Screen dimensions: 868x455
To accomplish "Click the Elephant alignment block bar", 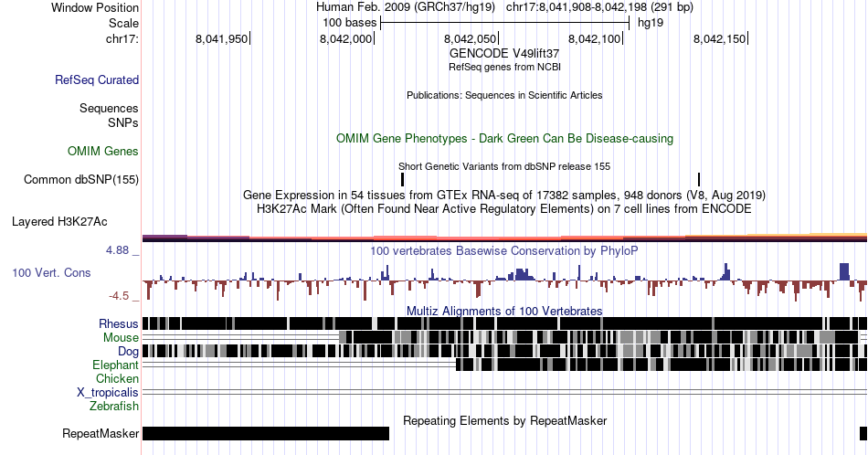I will 662,365.
